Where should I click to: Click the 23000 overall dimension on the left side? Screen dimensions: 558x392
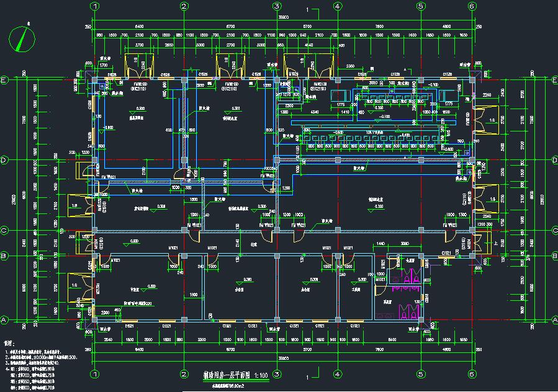pyautogui.click(x=14, y=199)
